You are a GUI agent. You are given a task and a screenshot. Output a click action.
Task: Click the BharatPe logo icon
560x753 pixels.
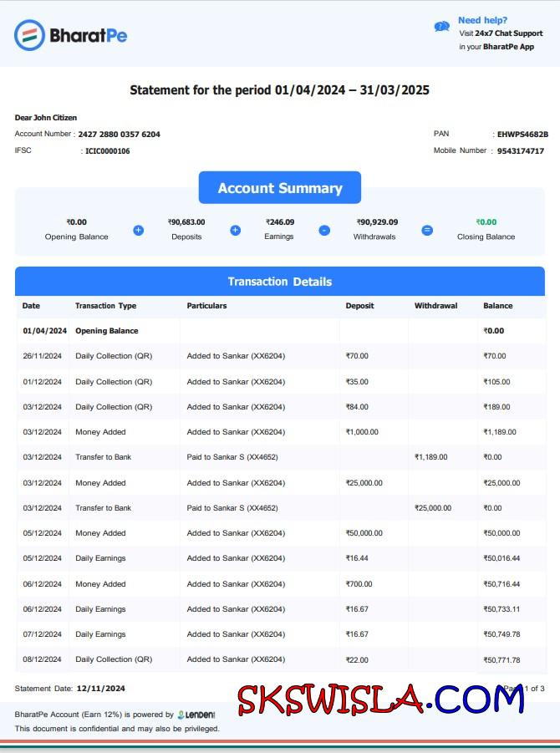(29, 35)
